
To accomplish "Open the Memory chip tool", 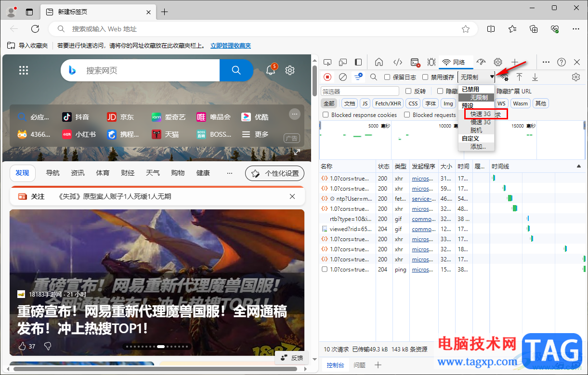I will click(498, 62).
